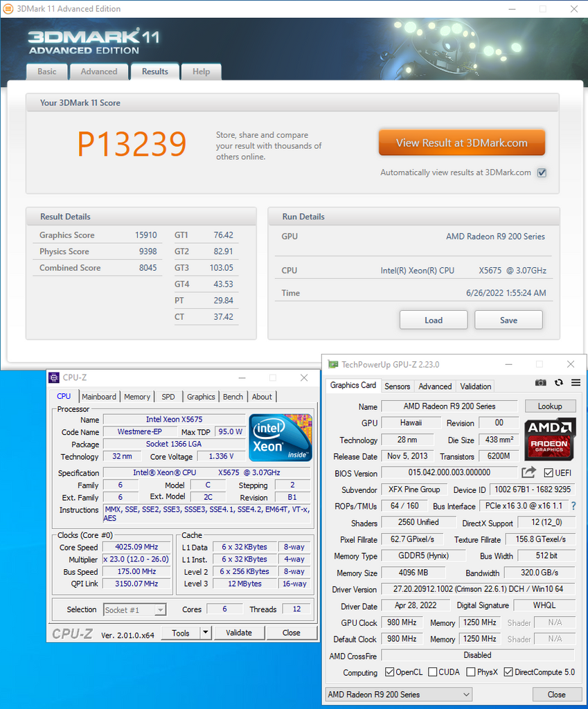Screen dimensions: 588x709
Task: Open the About tab in CPU-Z
Action: pos(262,397)
